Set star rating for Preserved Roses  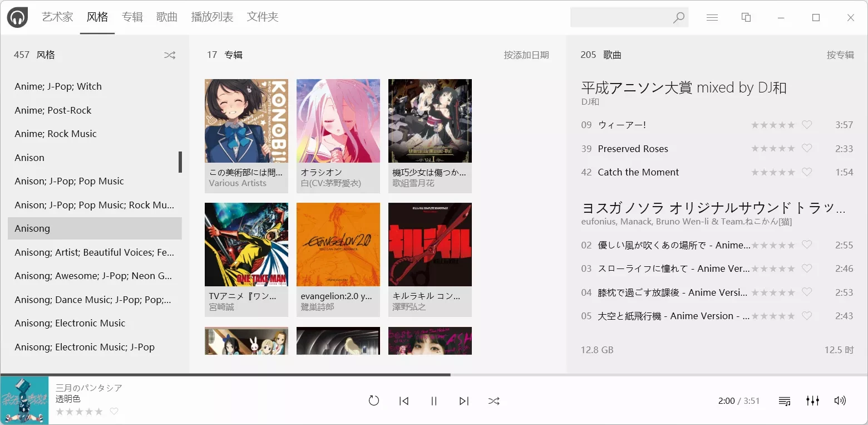[x=773, y=149]
